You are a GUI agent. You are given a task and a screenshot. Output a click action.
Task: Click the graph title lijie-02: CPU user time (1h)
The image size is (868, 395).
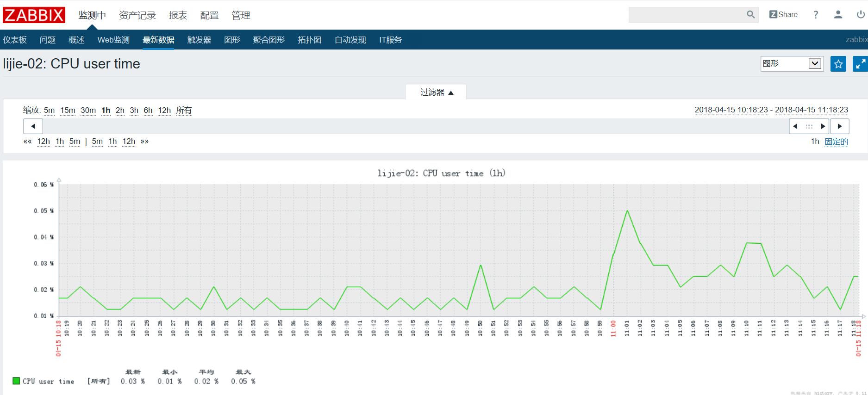441,173
